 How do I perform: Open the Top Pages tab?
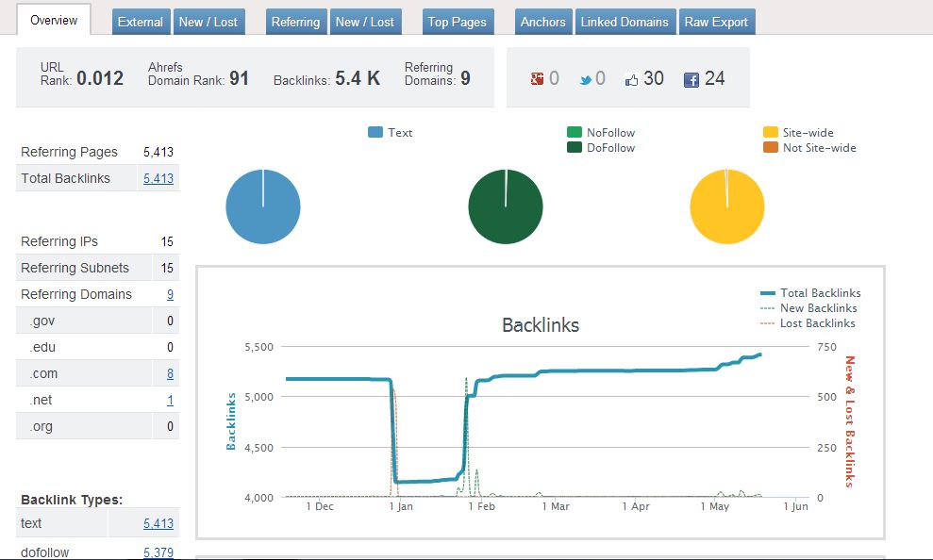point(457,22)
